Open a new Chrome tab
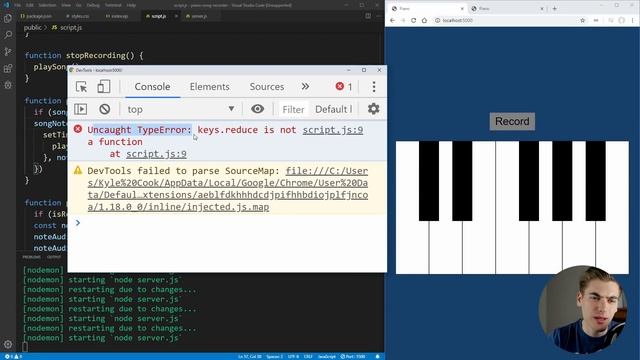 point(554,9)
